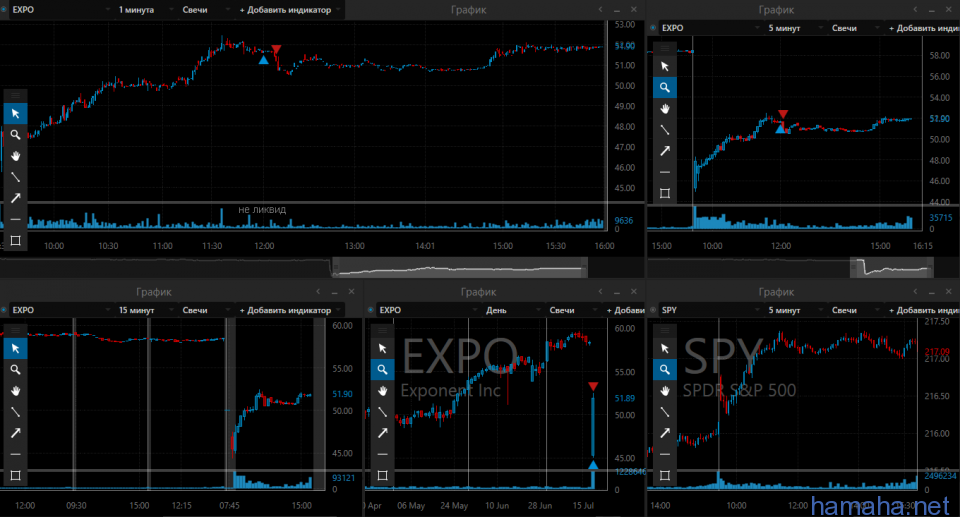This screenshot has height=517, width=960.
Task: Select rectangle tool in top-right EXPO 5-minute chart
Action: pos(665,194)
